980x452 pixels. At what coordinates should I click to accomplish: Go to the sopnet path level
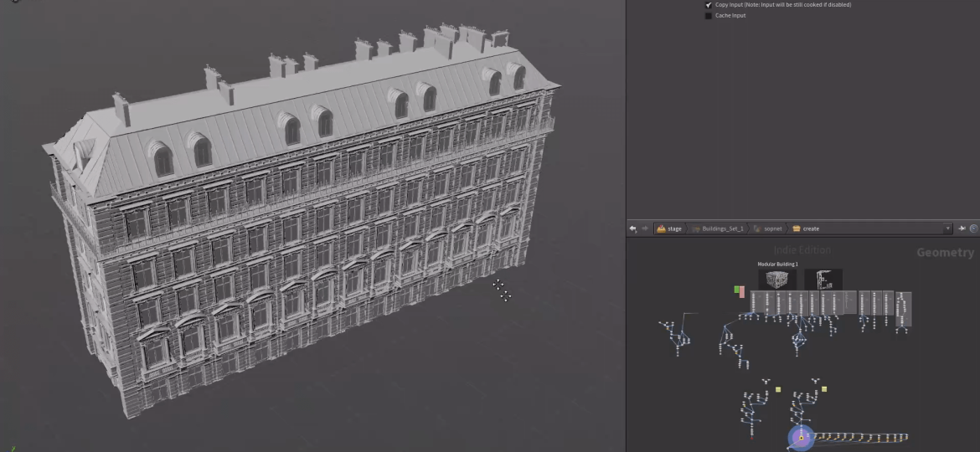pos(771,229)
